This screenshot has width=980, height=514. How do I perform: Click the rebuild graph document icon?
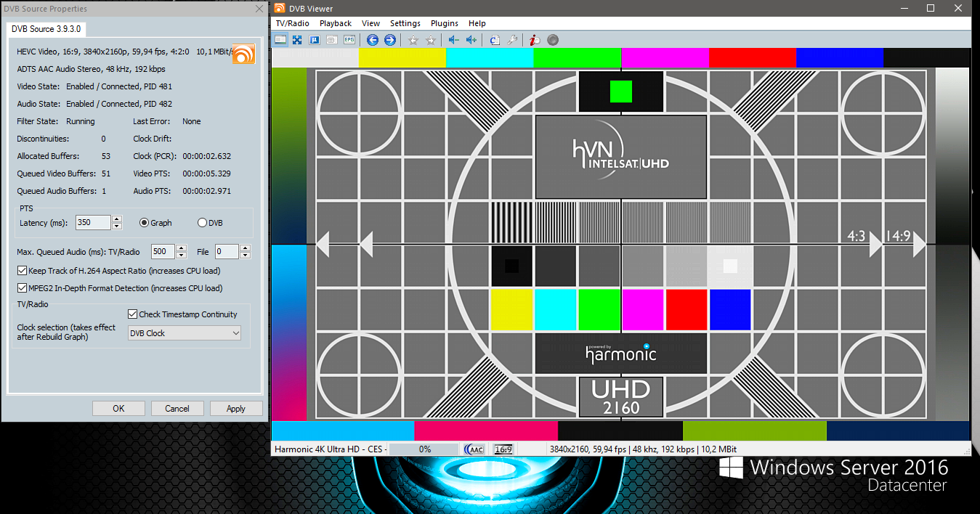tap(495, 40)
